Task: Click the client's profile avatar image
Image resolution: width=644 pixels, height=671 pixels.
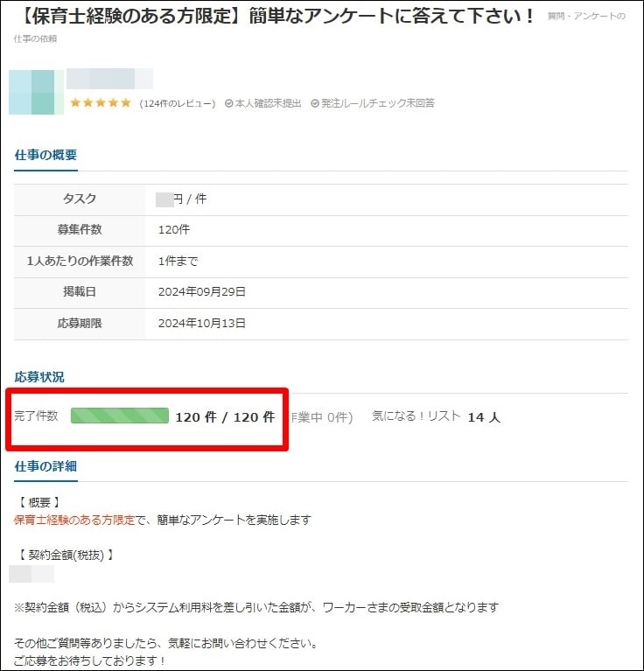Action: (x=36, y=93)
